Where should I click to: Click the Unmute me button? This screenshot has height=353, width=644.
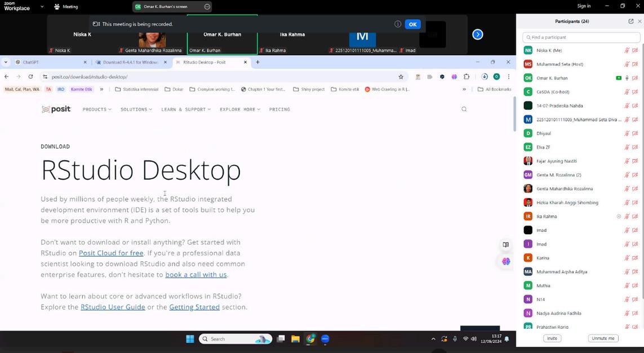tap(603, 338)
